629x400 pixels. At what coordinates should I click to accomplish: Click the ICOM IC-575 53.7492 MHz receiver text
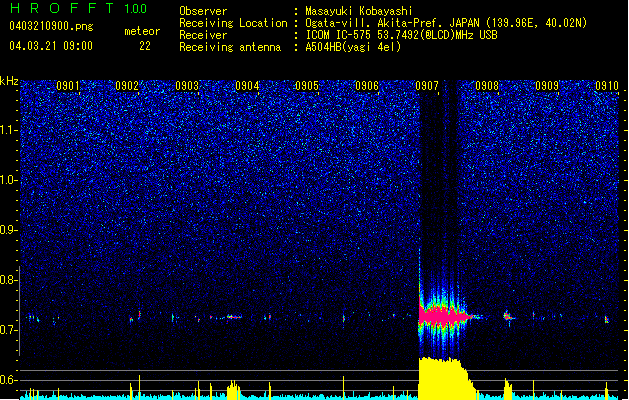(x=401, y=35)
